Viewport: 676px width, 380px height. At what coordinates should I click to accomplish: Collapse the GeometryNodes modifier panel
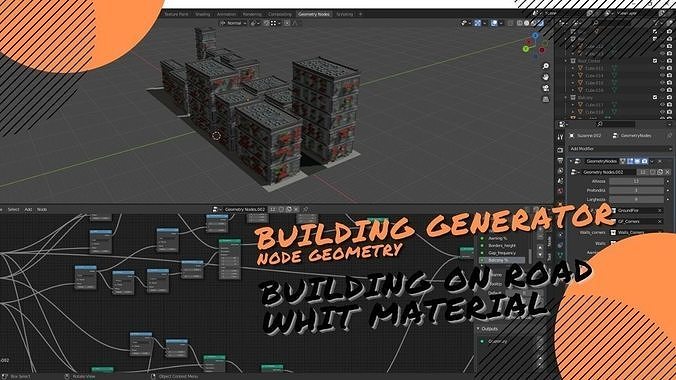tap(571, 161)
